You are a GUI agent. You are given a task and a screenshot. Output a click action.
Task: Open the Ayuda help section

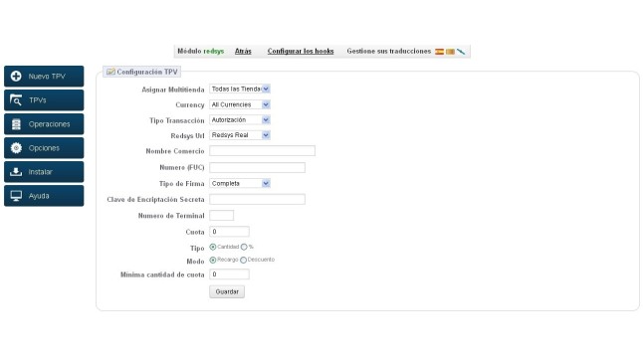pos(44,196)
